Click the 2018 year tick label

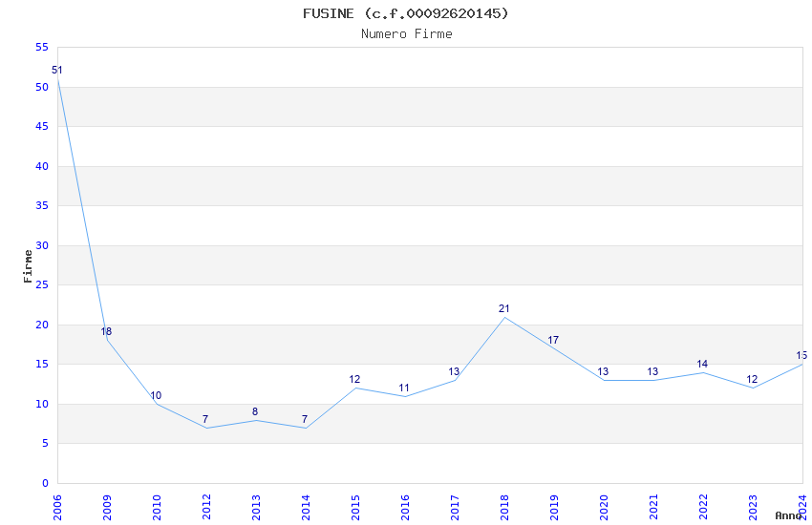pos(504,508)
